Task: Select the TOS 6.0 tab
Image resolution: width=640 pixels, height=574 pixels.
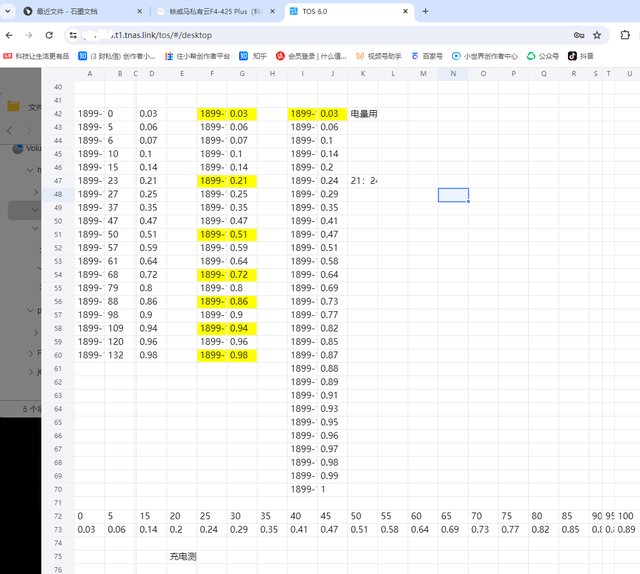Action: [x=349, y=11]
